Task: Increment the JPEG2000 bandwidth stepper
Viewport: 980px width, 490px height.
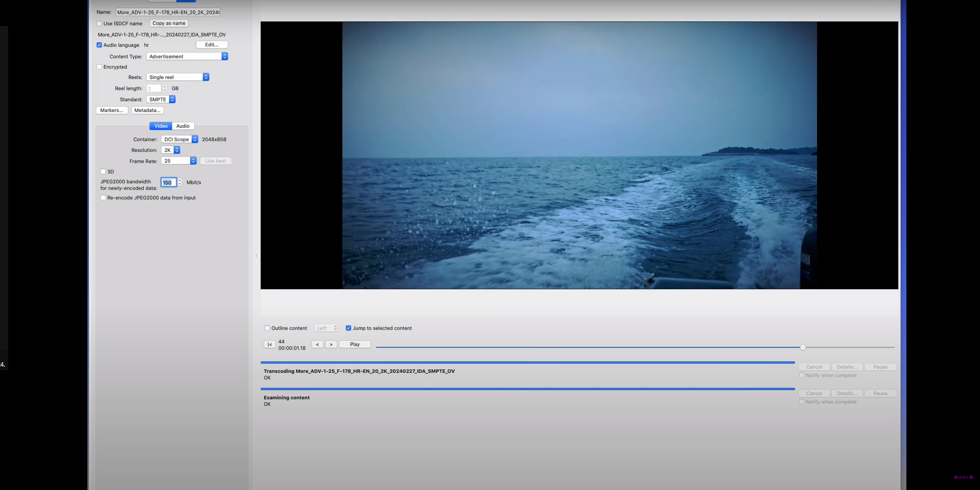Action: click(x=180, y=180)
